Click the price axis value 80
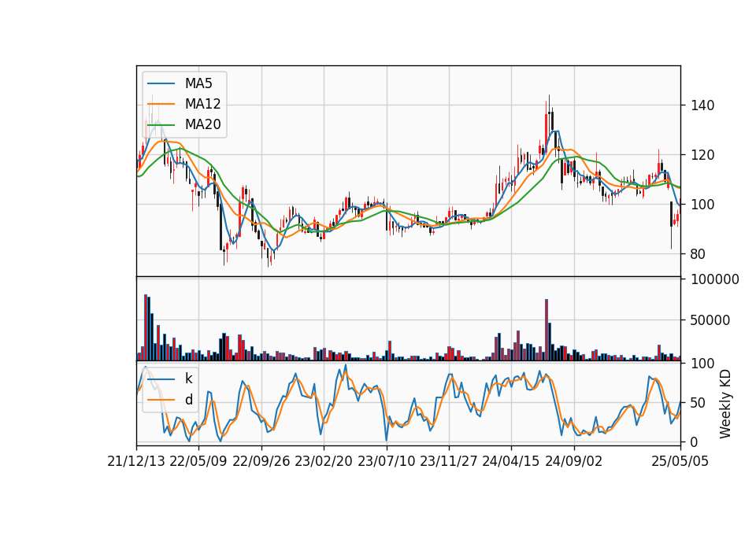 coord(699,254)
